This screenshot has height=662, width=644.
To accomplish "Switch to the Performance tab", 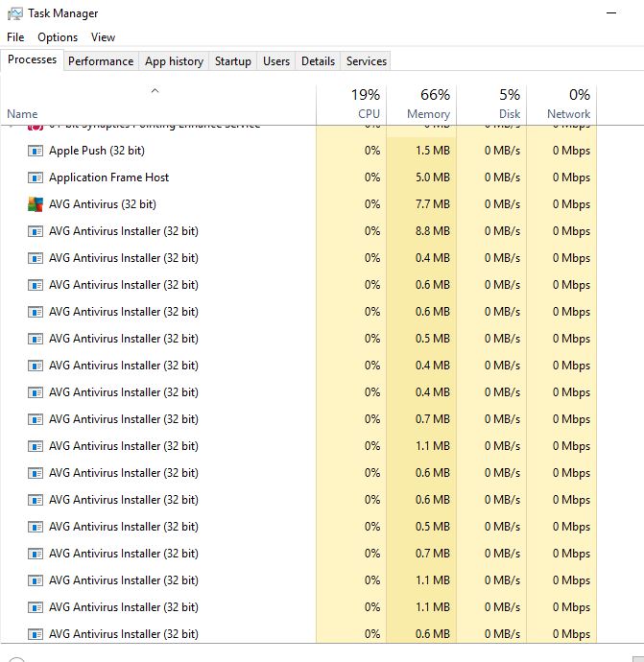I will click(101, 61).
